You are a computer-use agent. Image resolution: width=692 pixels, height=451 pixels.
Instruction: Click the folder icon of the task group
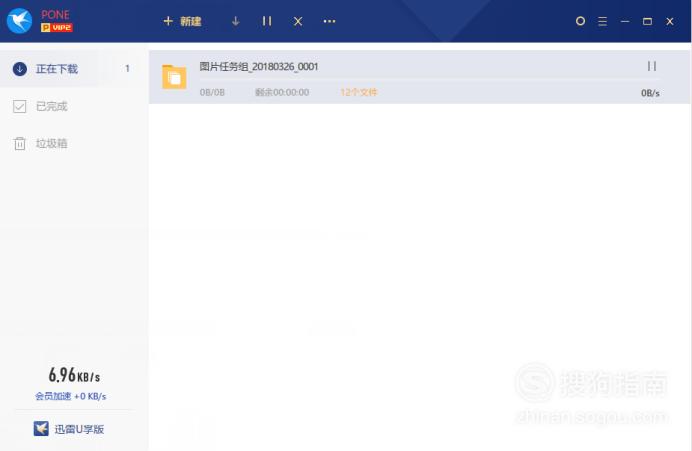[x=174, y=77]
